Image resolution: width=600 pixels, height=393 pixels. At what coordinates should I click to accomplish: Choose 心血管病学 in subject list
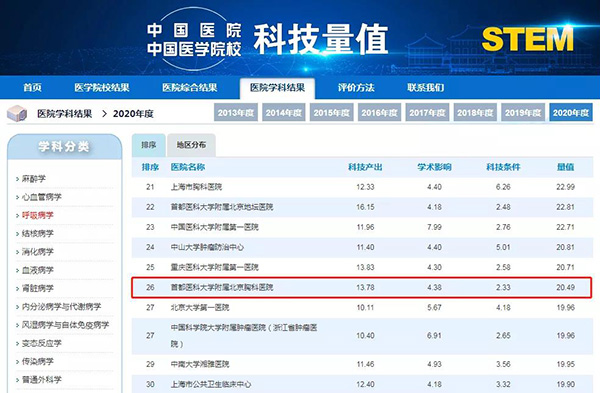(42, 197)
